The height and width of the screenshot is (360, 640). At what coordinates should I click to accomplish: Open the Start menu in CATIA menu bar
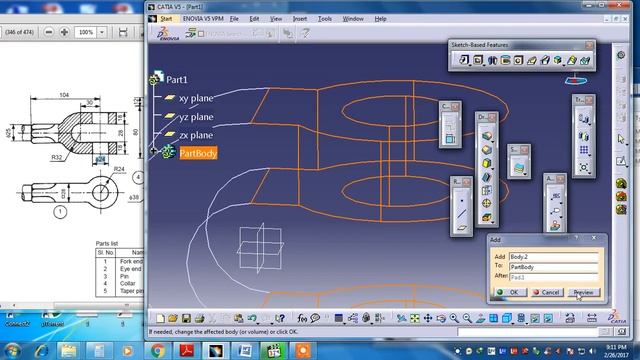pos(166,19)
